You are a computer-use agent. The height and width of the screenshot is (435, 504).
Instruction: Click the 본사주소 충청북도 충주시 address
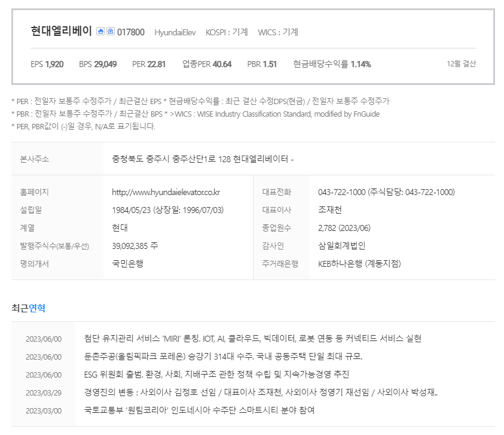tap(203, 159)
